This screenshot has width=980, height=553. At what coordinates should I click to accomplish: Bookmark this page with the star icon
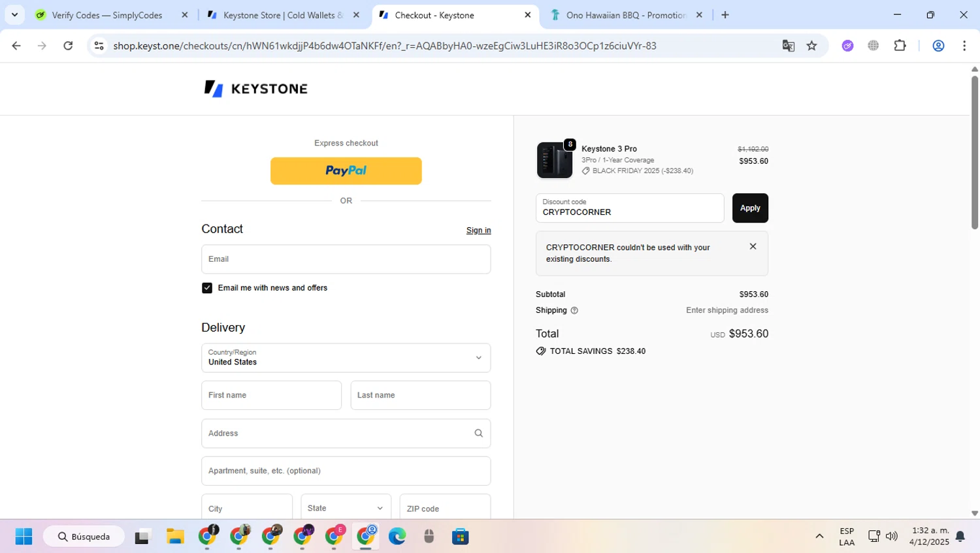811,46
